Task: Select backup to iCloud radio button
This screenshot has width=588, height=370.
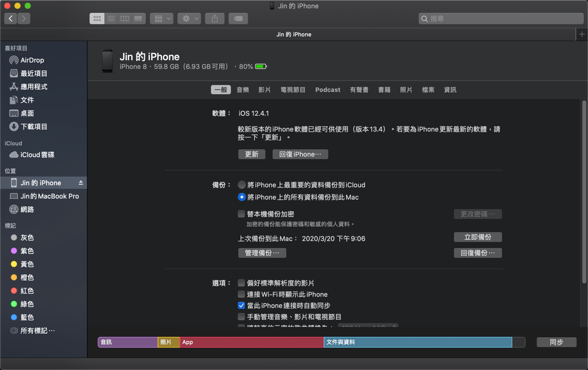Action: (242, 185)
